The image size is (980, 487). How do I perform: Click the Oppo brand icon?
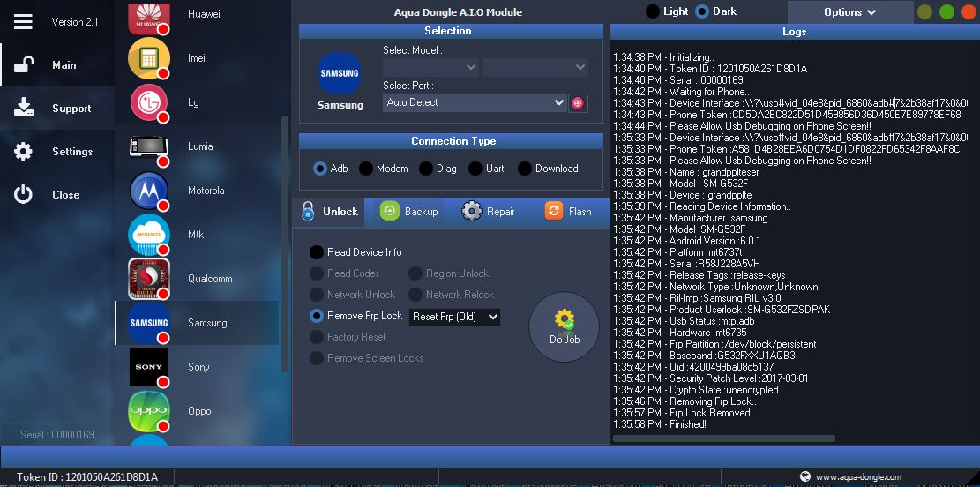click(x=148, y=411)
